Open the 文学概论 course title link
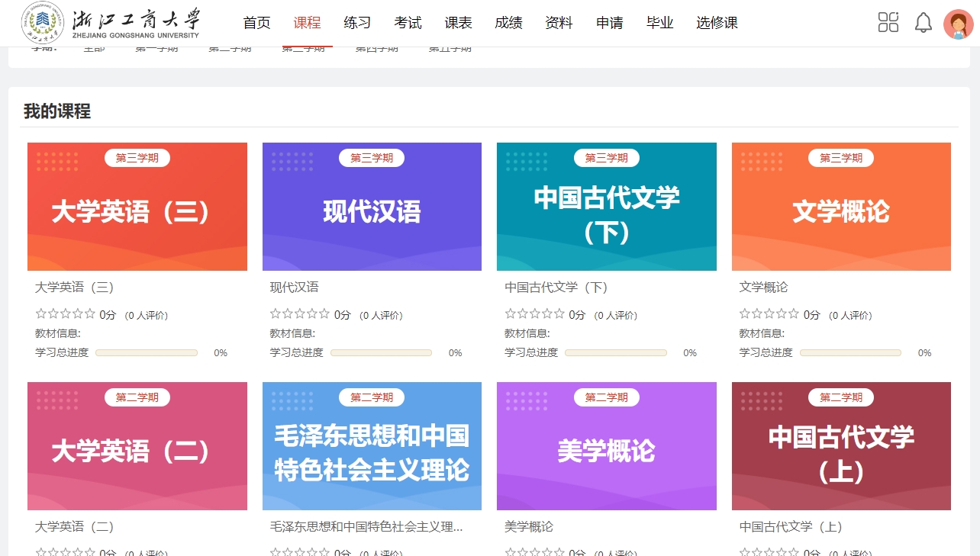The width and height of the screenshot is (980, 556). (763, 288)
